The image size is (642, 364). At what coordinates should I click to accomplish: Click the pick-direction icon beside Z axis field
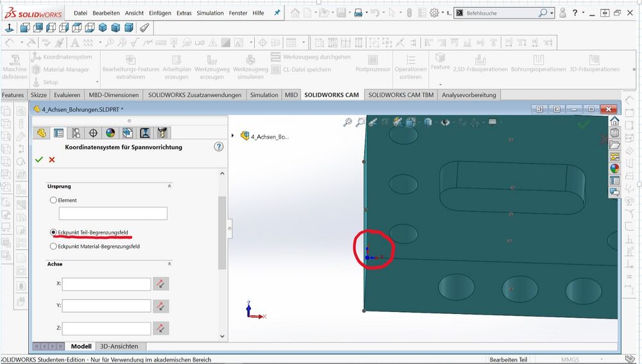tap(160, 328)
